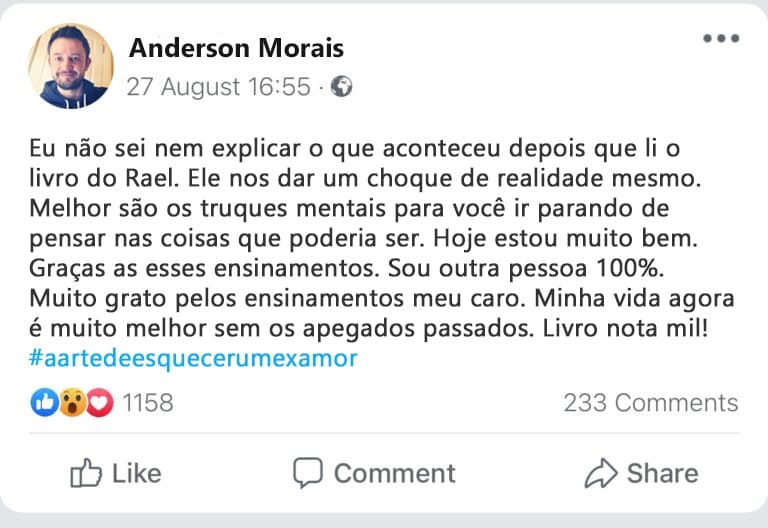
Task: Click the blue thumbs-up reaction emoji
Action: (45, 403)
